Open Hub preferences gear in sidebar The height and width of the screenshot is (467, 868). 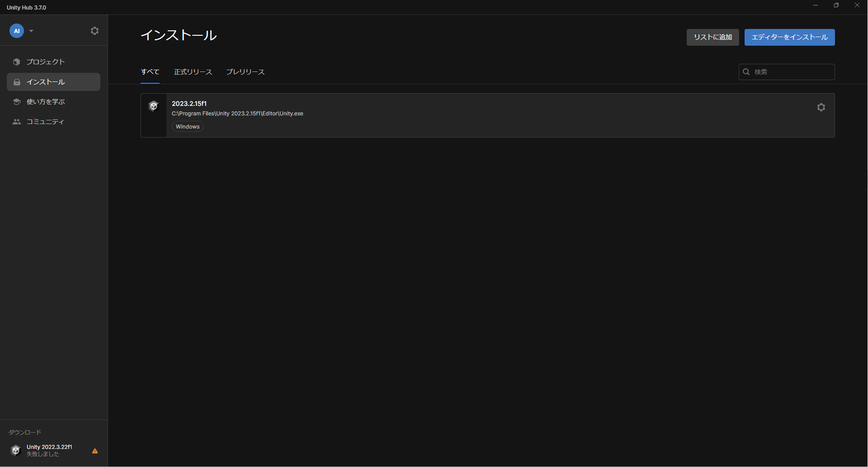tap(94, 31)
